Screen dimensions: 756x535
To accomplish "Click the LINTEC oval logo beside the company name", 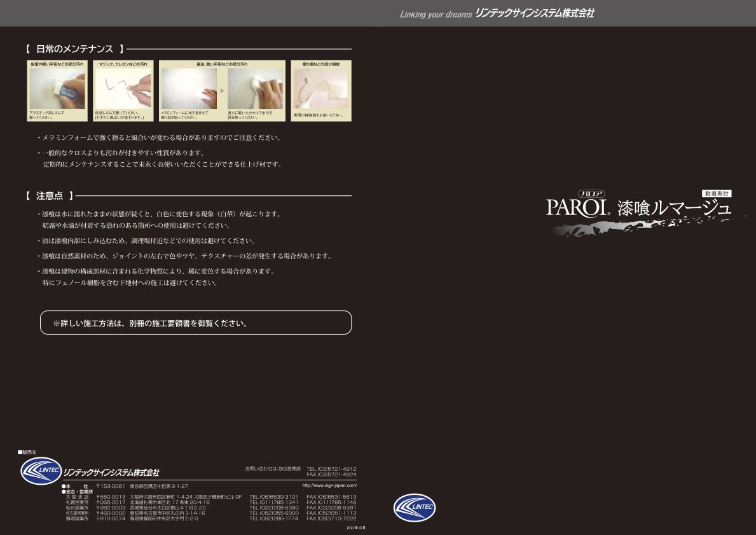I will click(x=41, y=471).
